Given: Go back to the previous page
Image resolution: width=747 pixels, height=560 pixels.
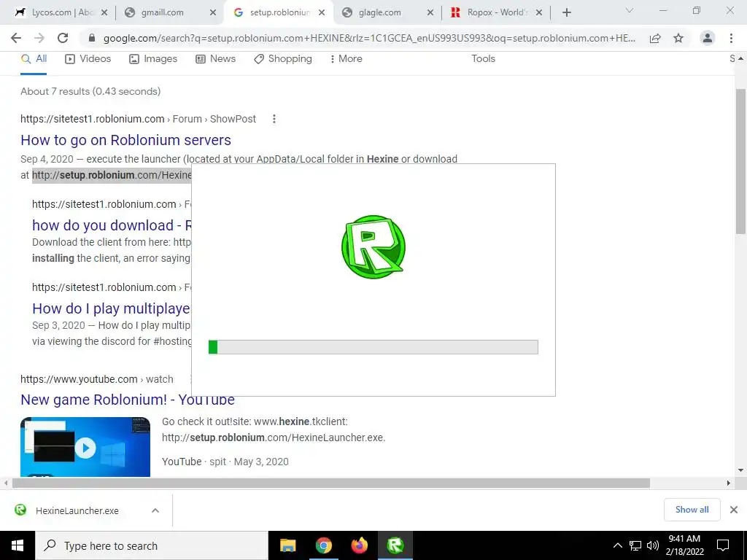Looking at the screenshot, I should [16, 38].
